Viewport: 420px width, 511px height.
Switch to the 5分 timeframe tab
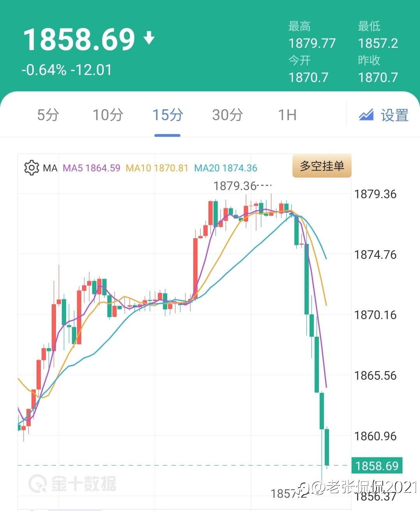point(48,115)
